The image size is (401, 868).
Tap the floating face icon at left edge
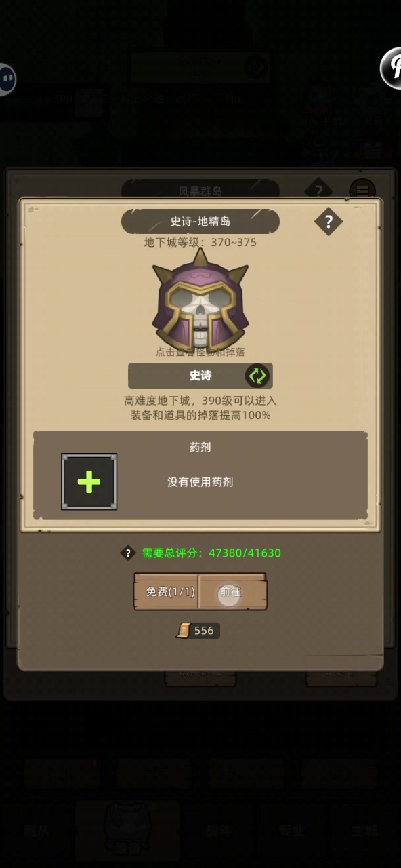click(5, 79)
